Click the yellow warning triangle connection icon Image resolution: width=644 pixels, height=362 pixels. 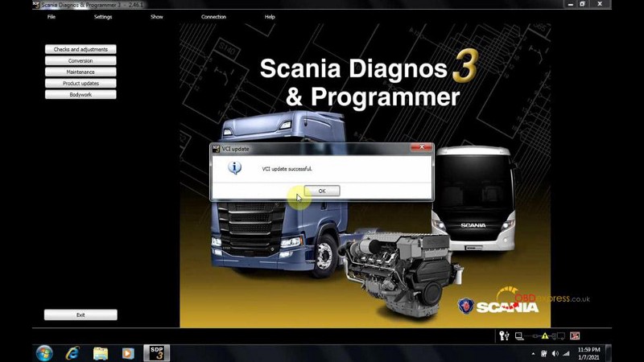point(545,335)
